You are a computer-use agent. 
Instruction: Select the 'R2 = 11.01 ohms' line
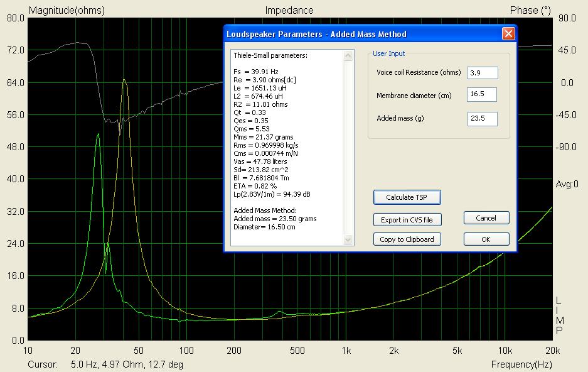[260, 104]
